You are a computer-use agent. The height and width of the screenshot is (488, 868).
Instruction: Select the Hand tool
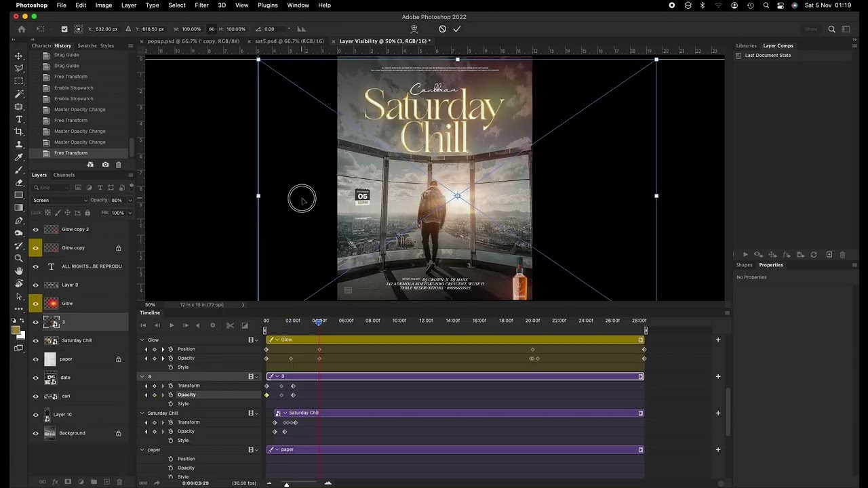[x=19, y=271]
